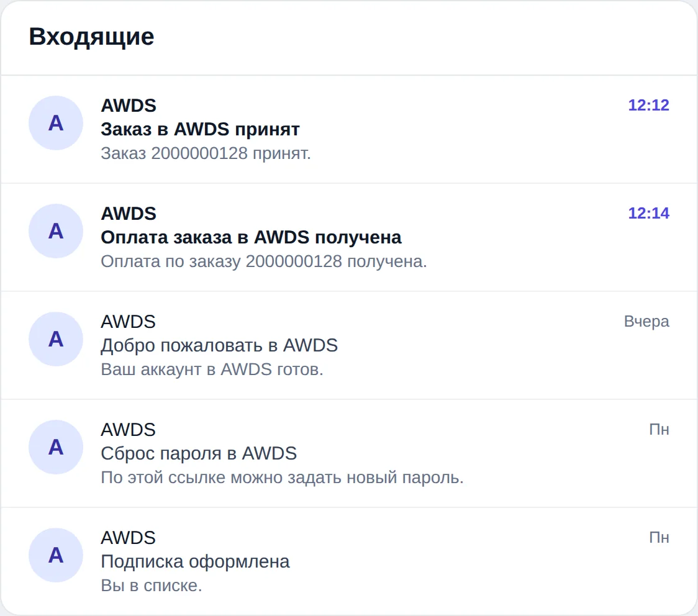Click the 'Пн' date on 'Сброс пароля' email
This screenshot has width=698, height=616.
[659, 430]
